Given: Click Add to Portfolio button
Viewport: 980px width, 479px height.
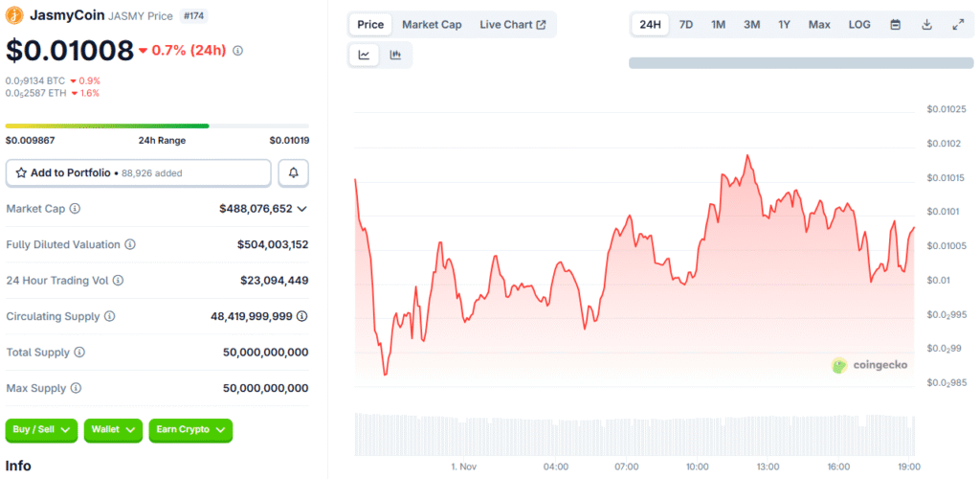Looking at the screenshot, I should tap(139, 172).
